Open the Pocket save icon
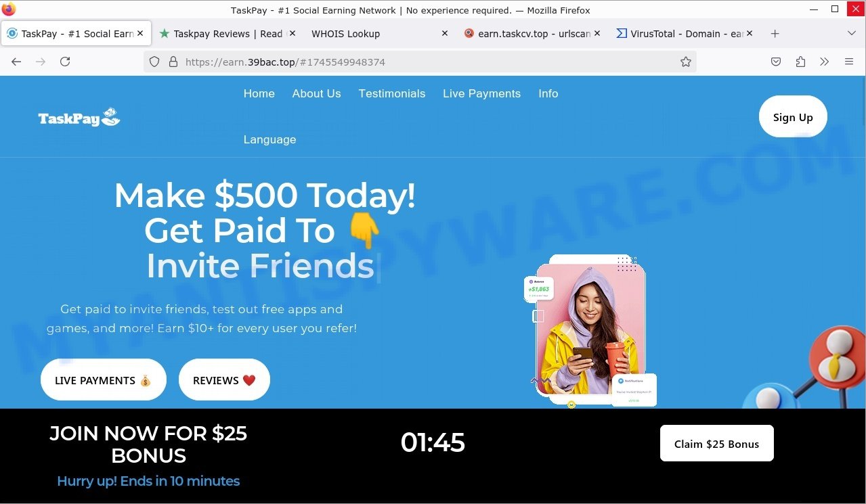Screen dimensions: 866x504 (x=776, y=62)
